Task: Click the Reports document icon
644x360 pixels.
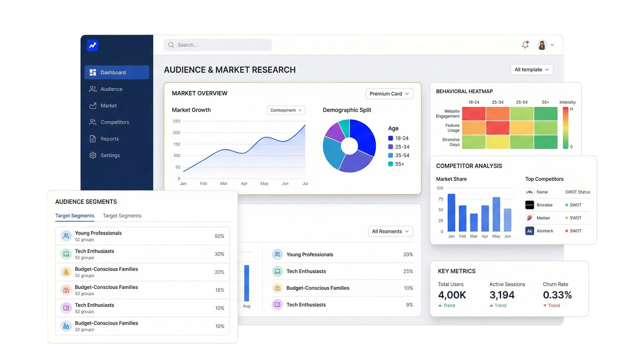Action: (x=93, y=139)
